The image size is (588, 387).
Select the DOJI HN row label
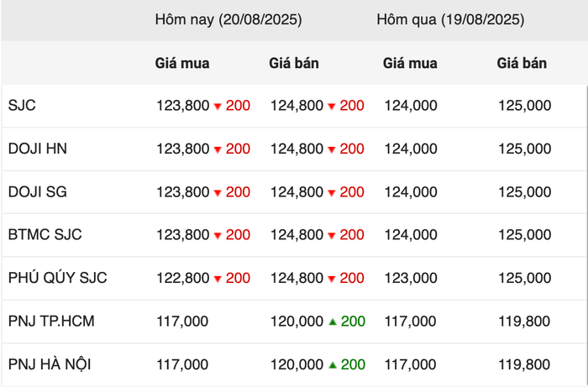point(38,149)
